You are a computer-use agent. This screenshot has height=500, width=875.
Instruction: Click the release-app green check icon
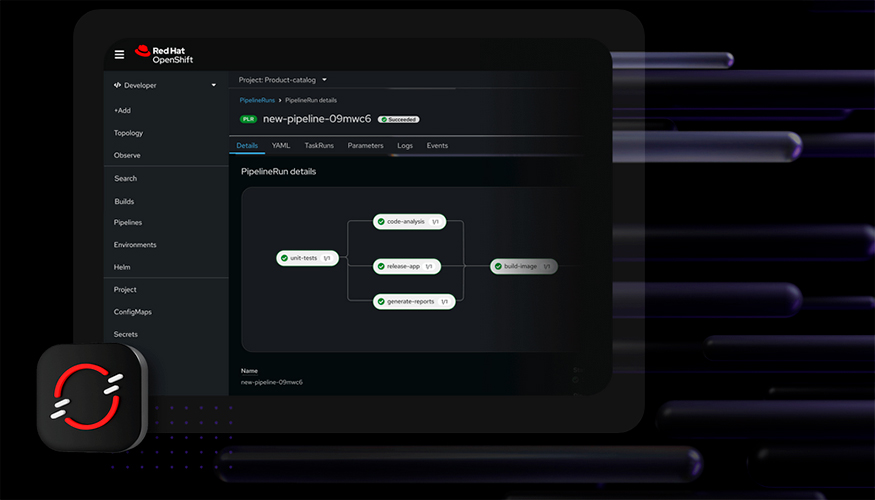[381, 266]
